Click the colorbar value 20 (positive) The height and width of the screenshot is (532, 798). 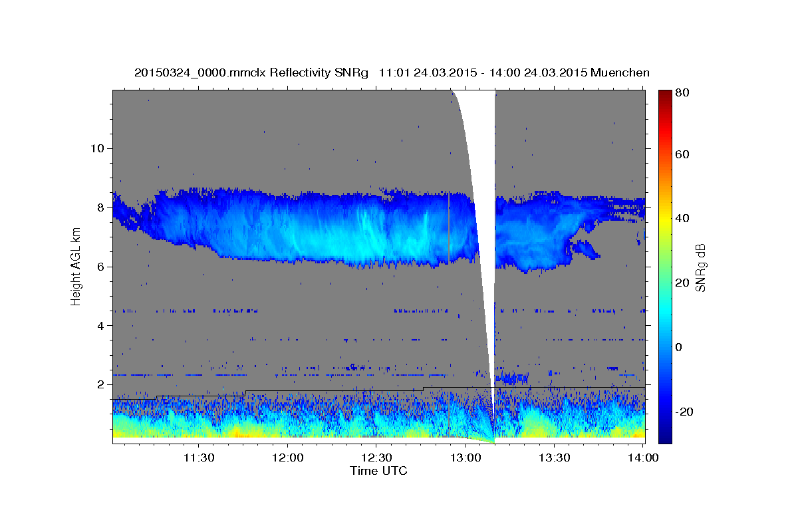click(x=682, y=283)
